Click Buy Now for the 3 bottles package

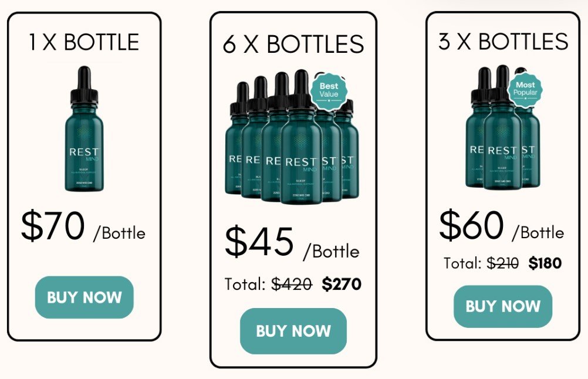(x=503, y=306)
